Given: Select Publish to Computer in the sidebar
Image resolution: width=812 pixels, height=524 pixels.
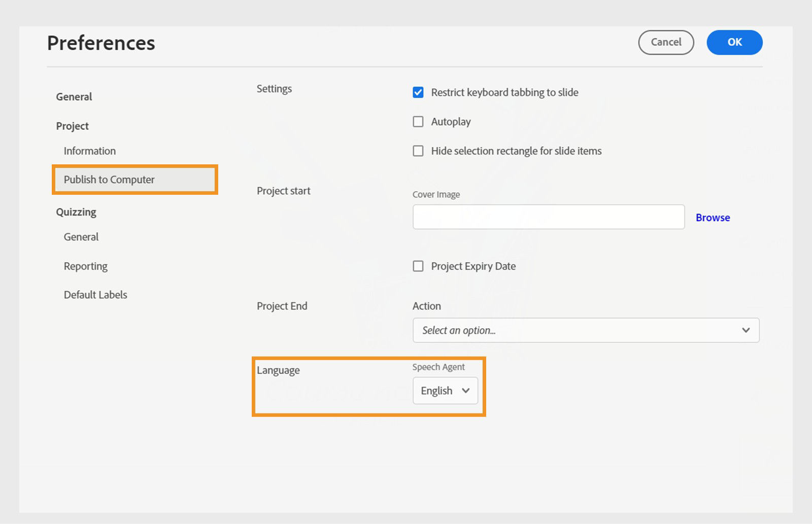Looking at the screenshot, I should coord(109,179).
